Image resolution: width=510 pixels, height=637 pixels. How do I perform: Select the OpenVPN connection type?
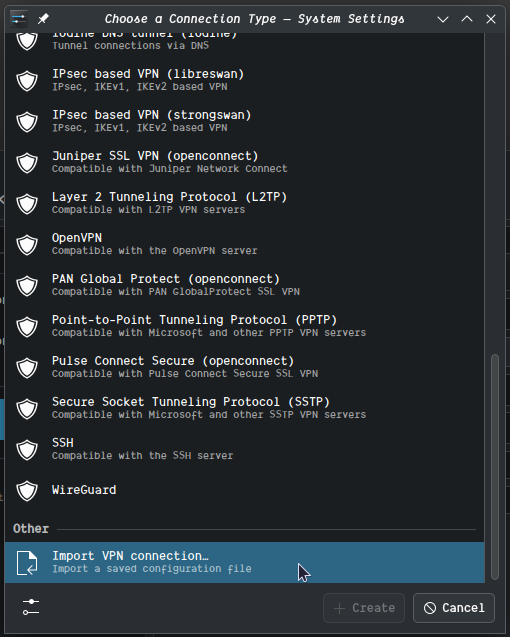[x=245, y=245]
